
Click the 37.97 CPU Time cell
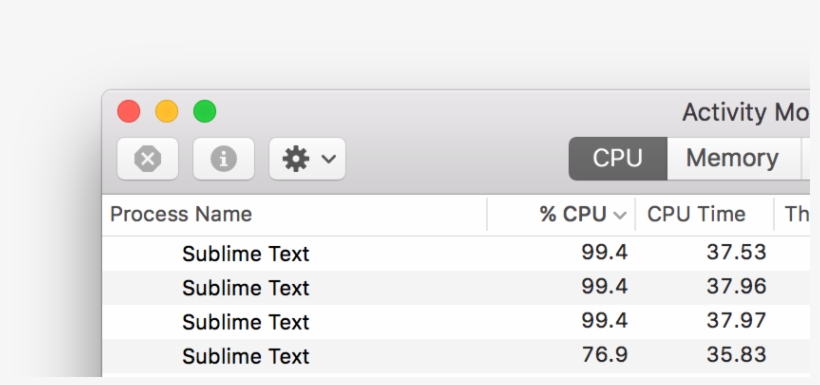click(736, 320)
